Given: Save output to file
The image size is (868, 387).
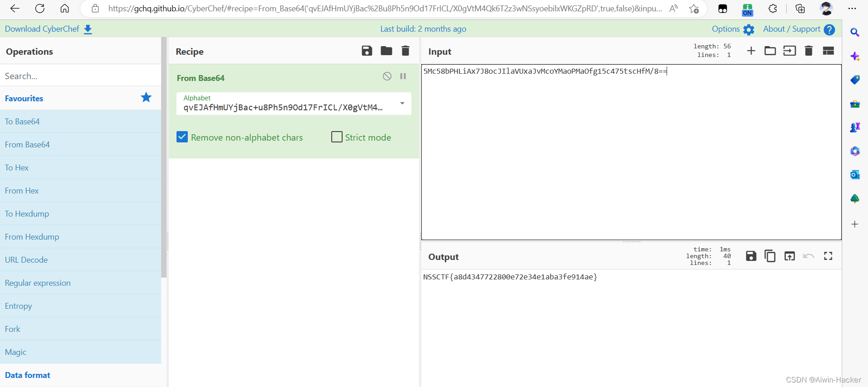Looking at the screenshot, I should click(751, 256).
